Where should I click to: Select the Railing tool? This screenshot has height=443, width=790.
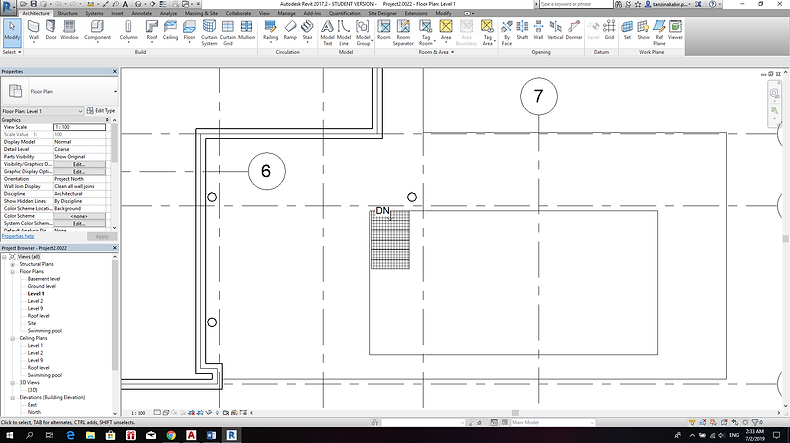point(271,30)
